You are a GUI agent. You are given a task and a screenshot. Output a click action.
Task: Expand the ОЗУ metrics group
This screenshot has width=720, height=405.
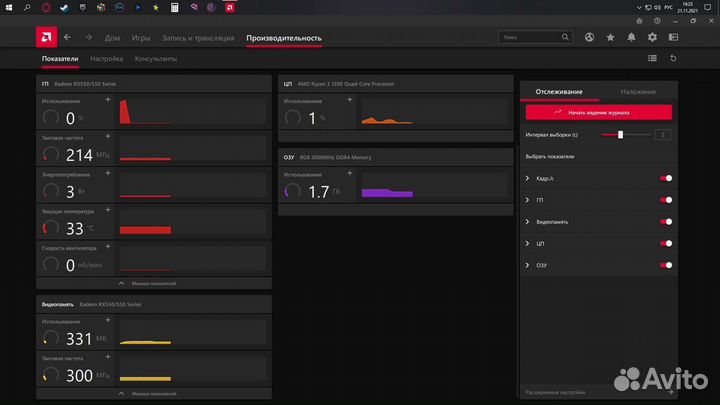[527, 265]
